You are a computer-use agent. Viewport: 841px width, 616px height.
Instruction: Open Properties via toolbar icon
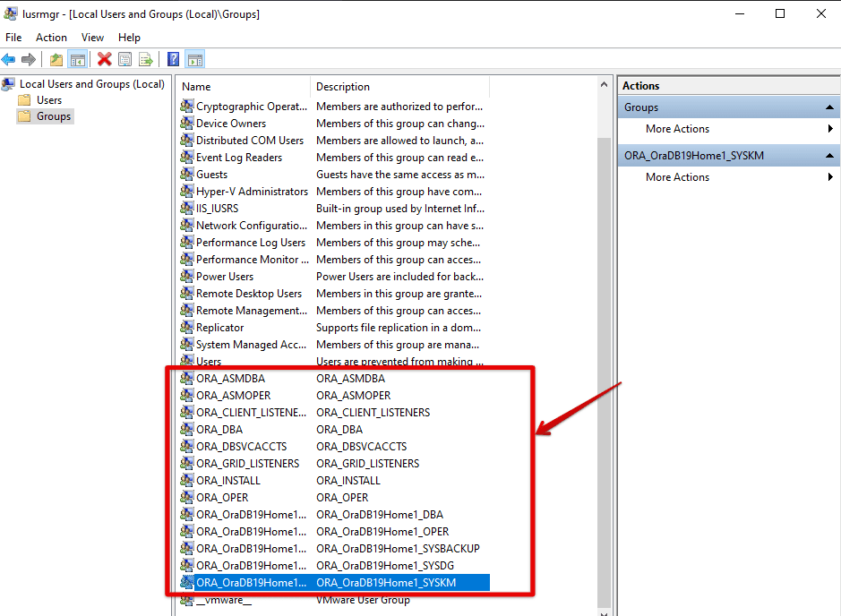[125, 59]
